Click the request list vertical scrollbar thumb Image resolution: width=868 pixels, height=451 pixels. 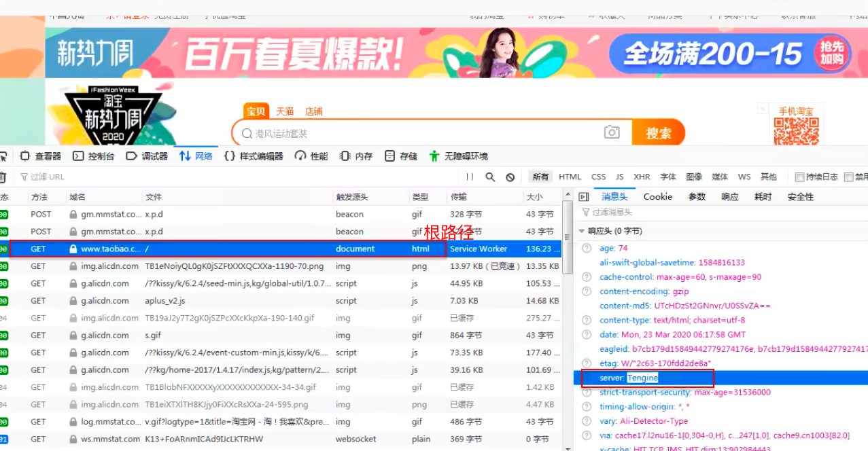click(568, 238)
